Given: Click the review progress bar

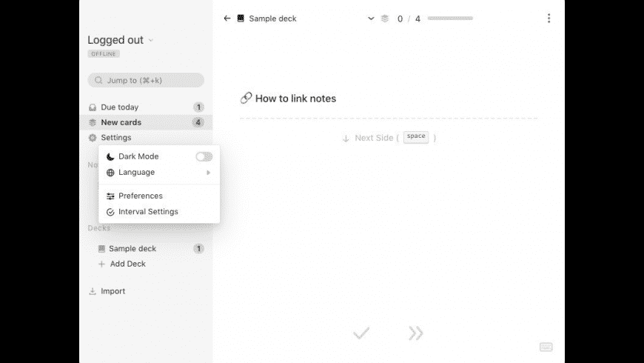Looking at the screenshot, I should coord(450,18).
